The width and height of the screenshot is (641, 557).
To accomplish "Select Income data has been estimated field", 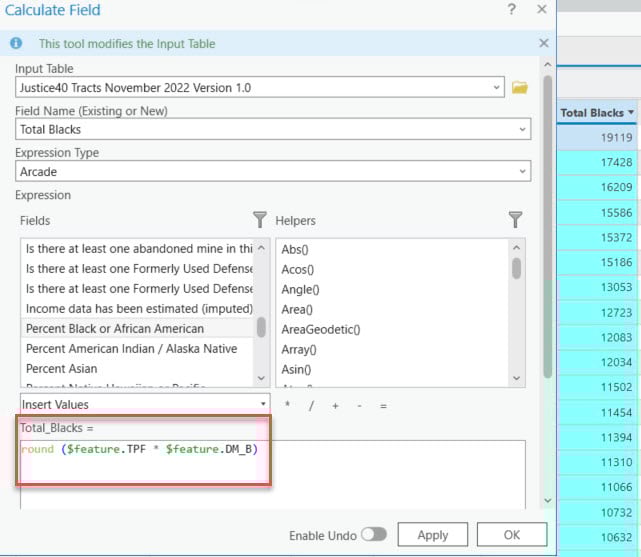I will click(137, 309).
